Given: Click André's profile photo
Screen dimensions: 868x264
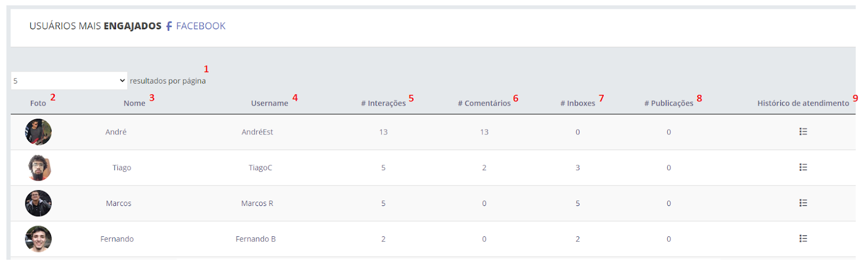Looking at the screenshot, I should coord(38,132).
